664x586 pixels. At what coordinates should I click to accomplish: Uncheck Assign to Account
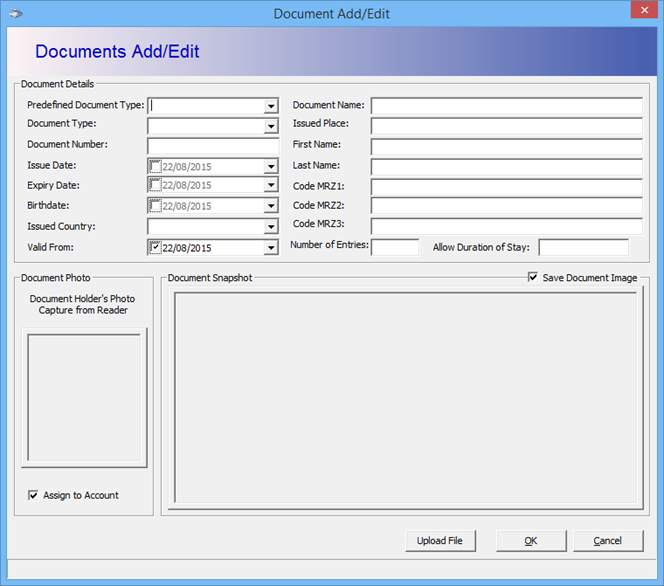click(33, 495)
